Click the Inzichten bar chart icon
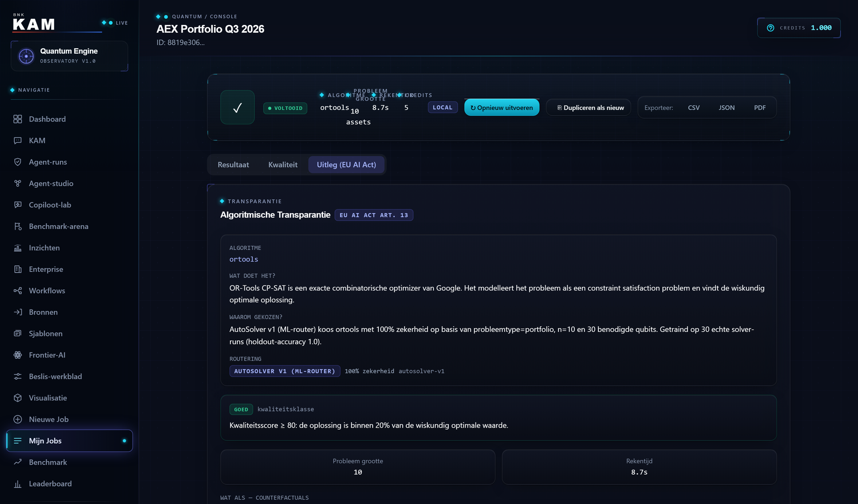 tap(17, 248)
